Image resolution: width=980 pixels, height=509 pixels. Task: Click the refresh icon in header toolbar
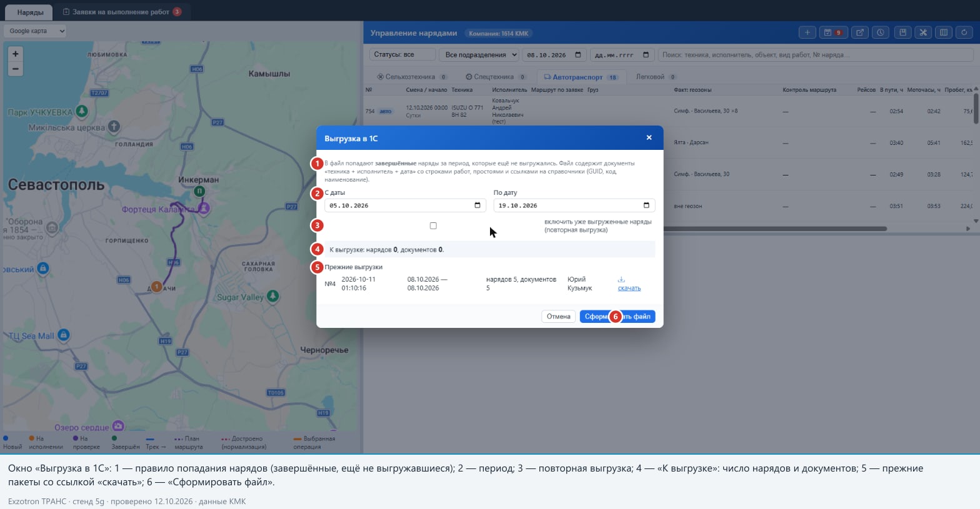965,32
